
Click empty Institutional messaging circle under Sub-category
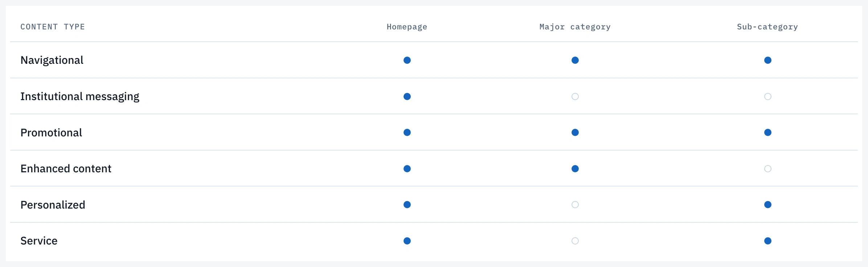click(x=768, y=96)
